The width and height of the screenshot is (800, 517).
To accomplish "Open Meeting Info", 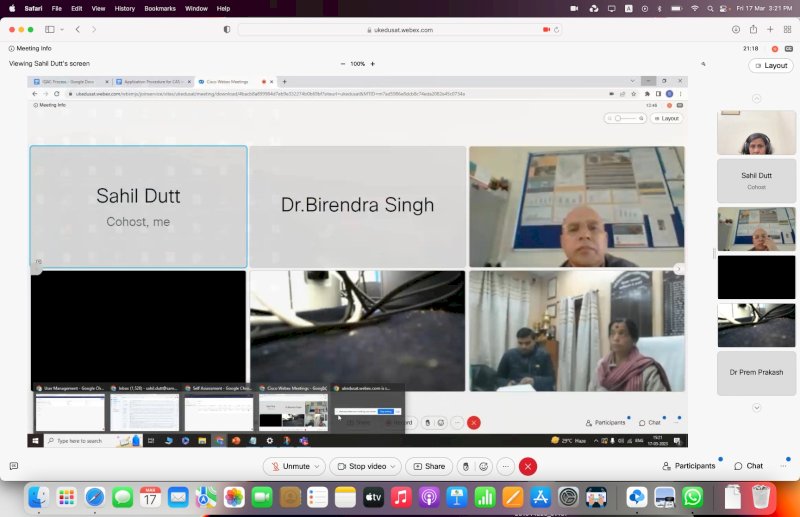I will (x=30, y=48).
